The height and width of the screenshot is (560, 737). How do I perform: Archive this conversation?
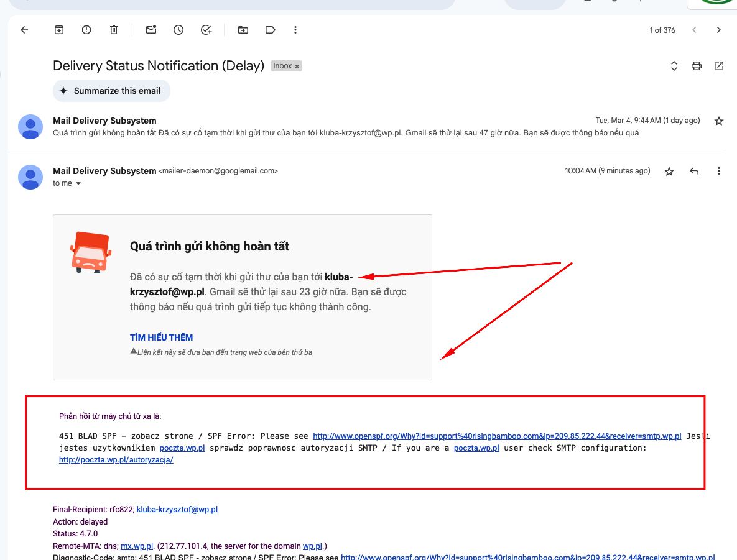click(58, 30)
